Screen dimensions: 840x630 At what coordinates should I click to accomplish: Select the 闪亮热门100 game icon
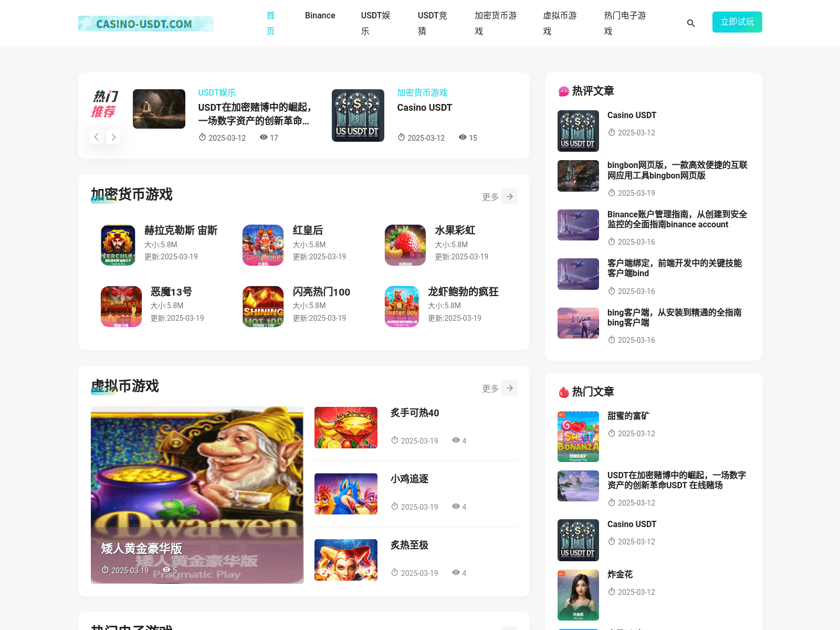click(x=262, y=306)
